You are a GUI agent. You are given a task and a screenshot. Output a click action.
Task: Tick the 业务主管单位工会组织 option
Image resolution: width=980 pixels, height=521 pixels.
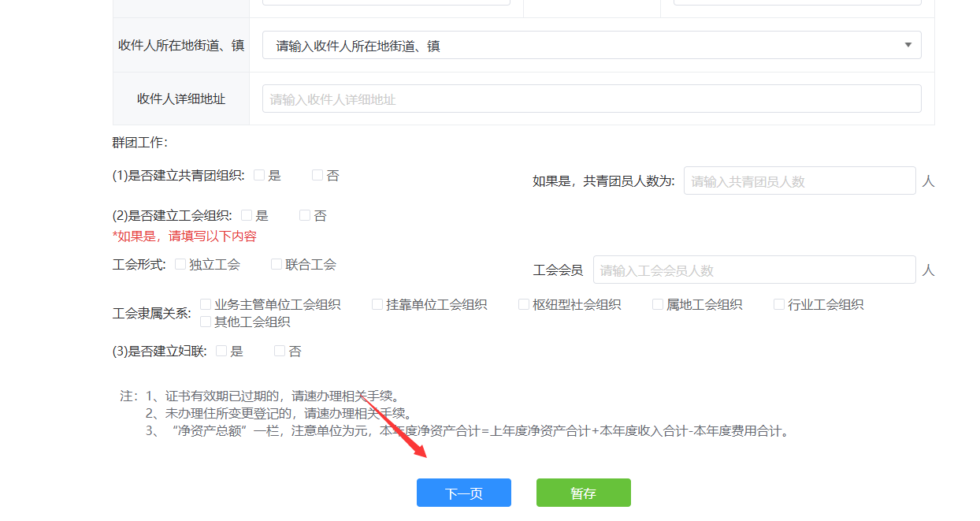tap(206, 304)
